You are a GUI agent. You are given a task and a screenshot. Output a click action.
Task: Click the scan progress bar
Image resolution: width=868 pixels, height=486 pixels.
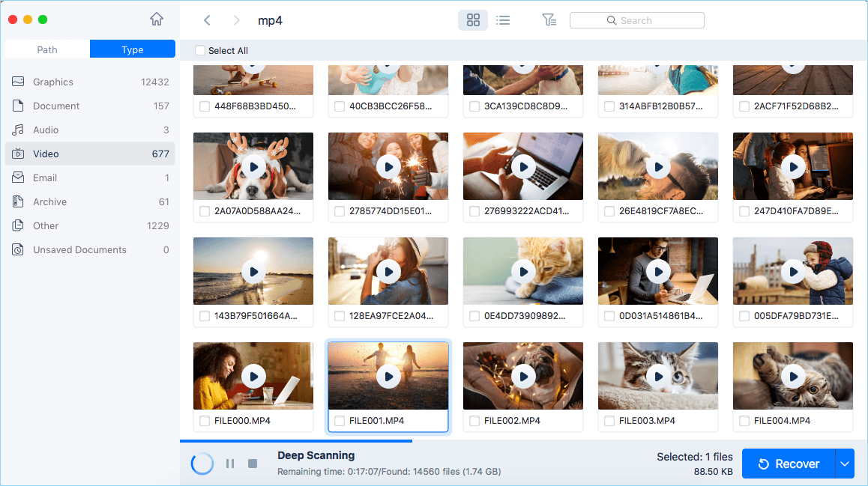296,440
